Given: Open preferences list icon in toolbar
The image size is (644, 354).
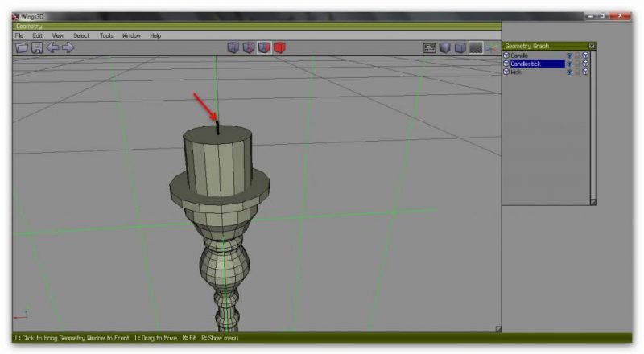Looking at the screenshot, I should 430,48.
